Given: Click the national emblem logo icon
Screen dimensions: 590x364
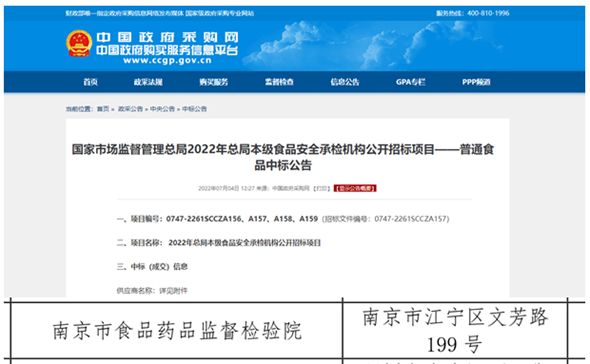Looking at the screenshot, I should pyautogui.click(x=79, y=43).
